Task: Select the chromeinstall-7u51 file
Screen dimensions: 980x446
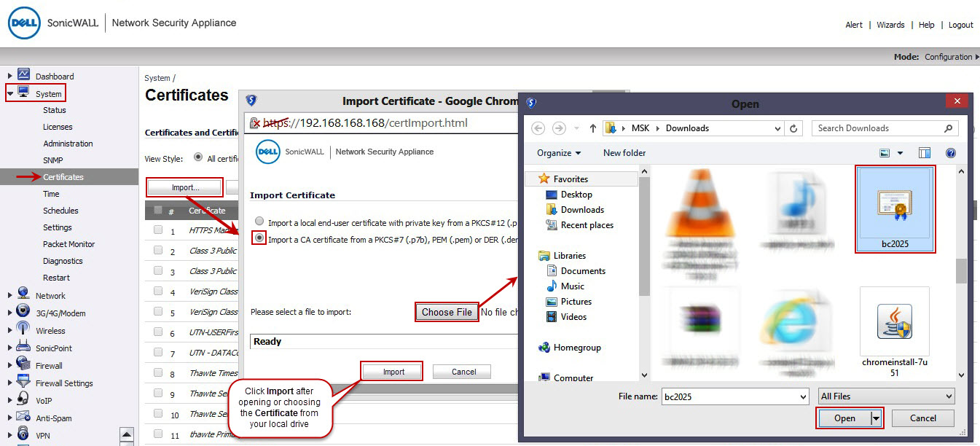Action: [894, 332]
